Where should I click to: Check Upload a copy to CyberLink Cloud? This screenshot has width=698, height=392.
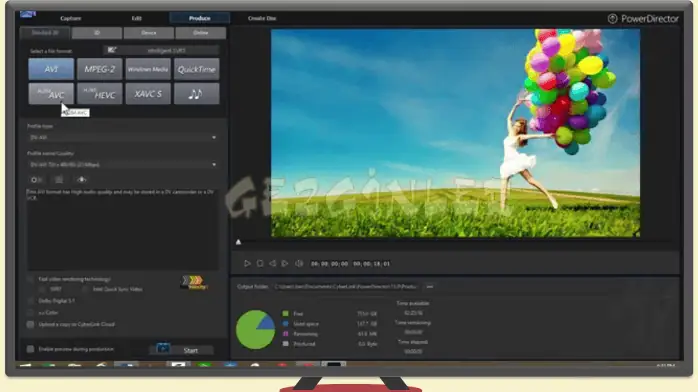[x=30, y=324]
